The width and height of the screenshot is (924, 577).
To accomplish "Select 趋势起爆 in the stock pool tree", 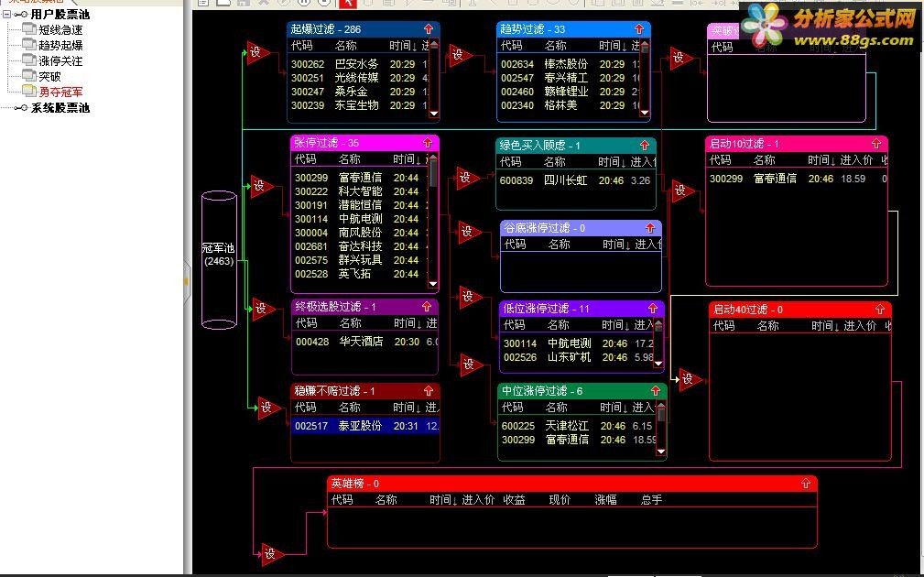I will [x=60, y=45].
